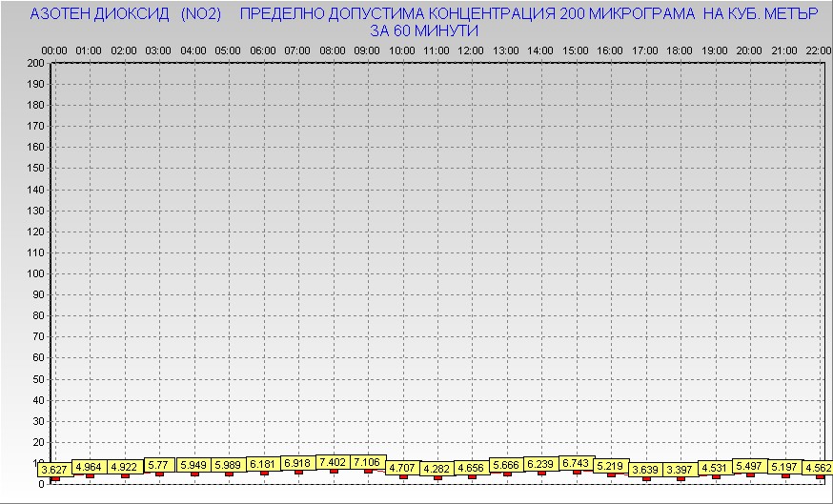This screenshot has height=504, width=833.
Task: Click the 6.918 data label
Action: pyautogui.click(x=297, y=463)
